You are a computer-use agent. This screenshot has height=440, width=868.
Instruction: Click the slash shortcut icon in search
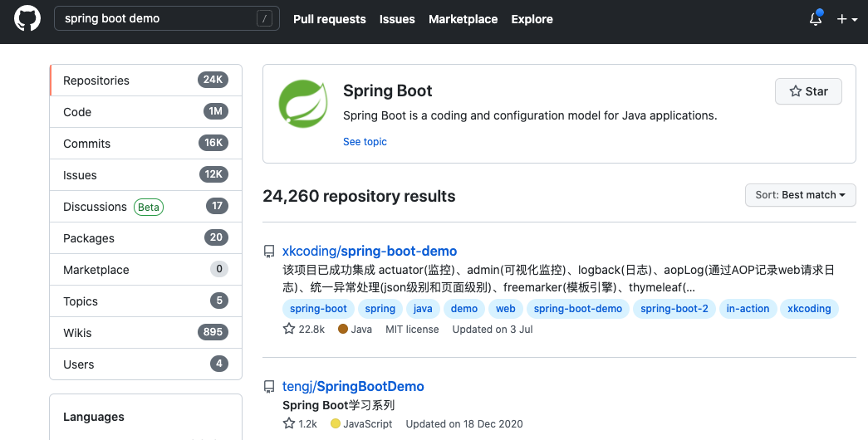coord(265,19)
